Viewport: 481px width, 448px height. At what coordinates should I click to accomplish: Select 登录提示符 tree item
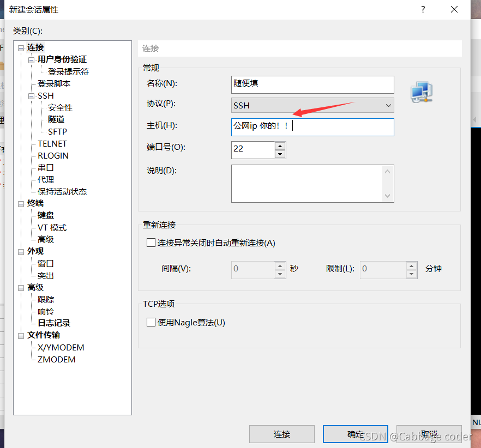[68, 72]
